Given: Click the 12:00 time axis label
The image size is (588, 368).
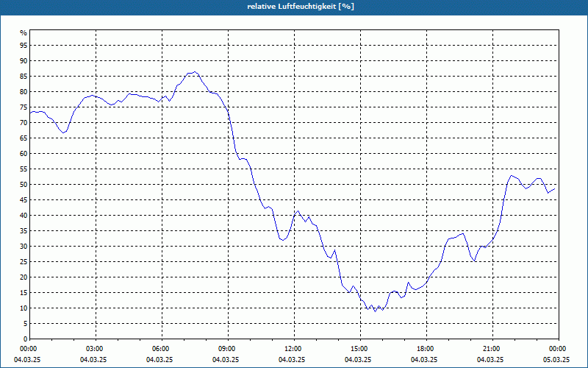Looking at the screenshot, I should coord(293,349).
